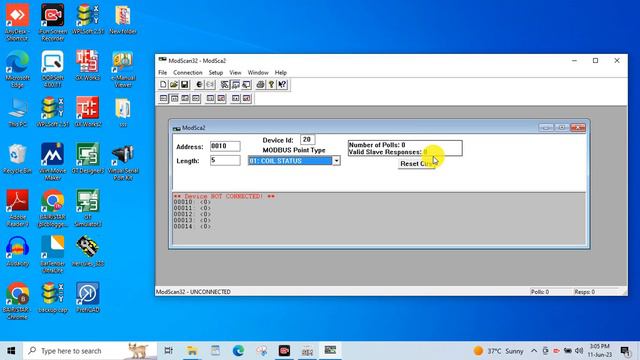Open Audacity desktop shortcut

tap(17, 251)
